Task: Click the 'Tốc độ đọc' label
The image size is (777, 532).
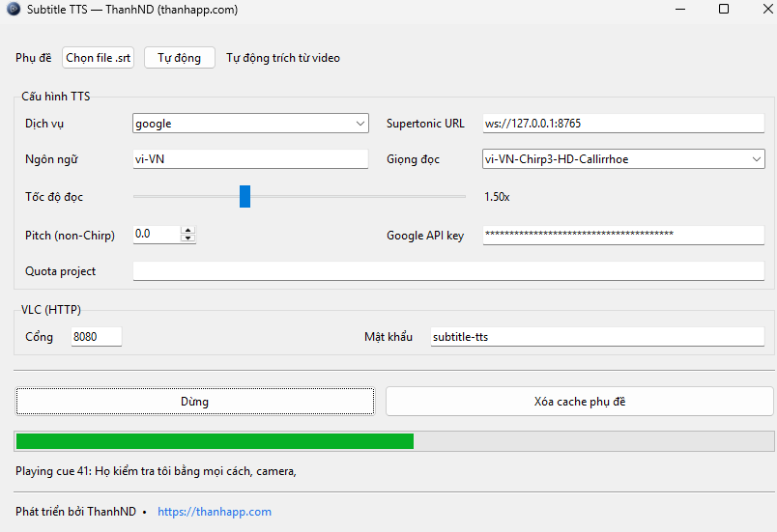Action: click(x=54, y=197)
